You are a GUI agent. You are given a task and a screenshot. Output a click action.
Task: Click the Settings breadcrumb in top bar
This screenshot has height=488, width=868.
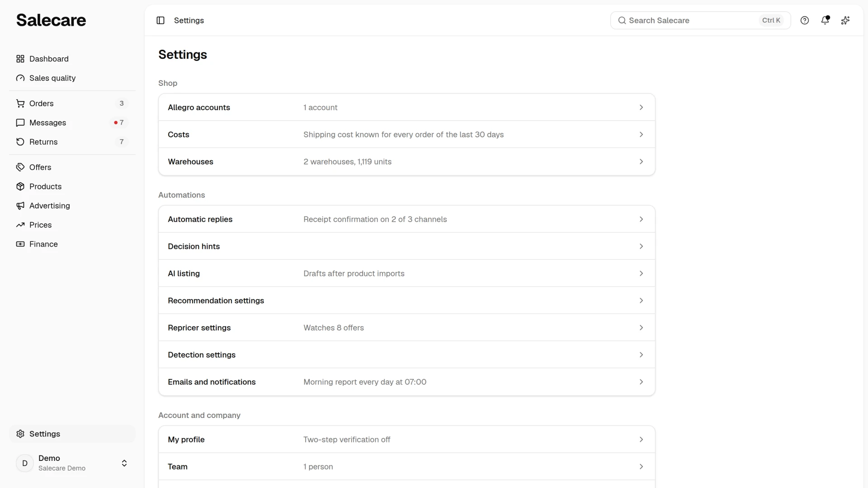coord(189,20)
